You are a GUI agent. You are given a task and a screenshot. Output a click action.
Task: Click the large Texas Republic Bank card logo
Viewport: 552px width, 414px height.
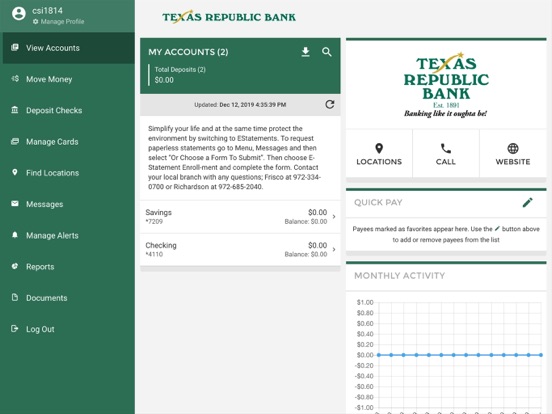tap(446, 85)
